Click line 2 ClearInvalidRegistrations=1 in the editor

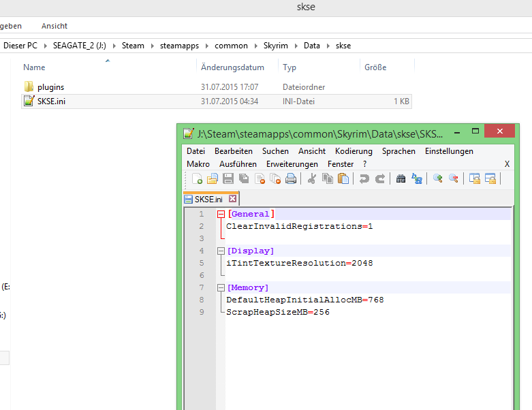(299, 226)
